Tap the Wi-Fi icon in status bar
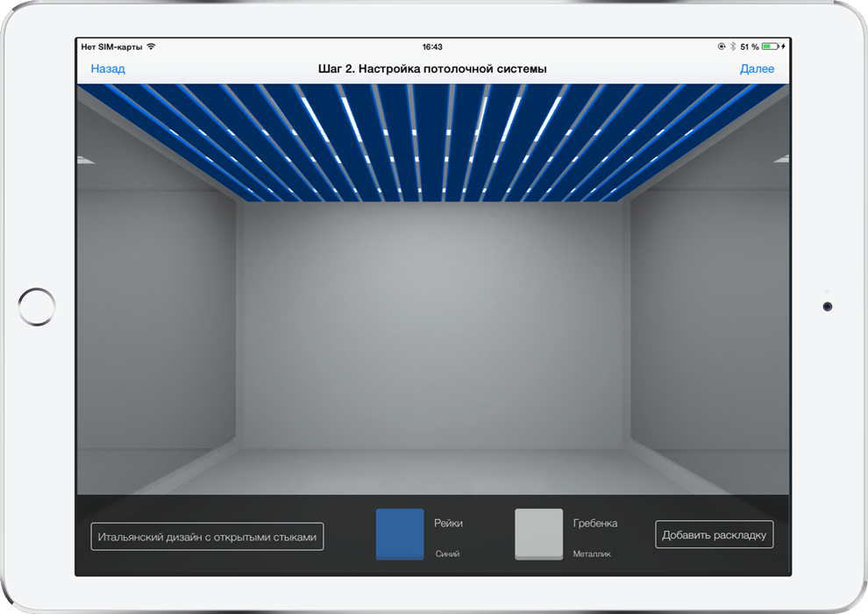Viewport: 868px width, 614px height. pyautogui.click(x=152, y=46)
